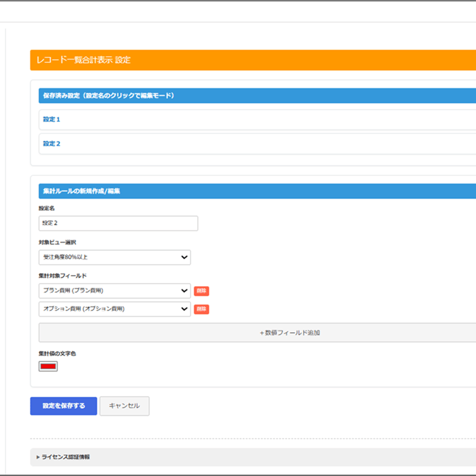Click the レコード一覧合計表示 設定 title bar
The width and height of the screenshot is (476, 476).
click(253, 60)
